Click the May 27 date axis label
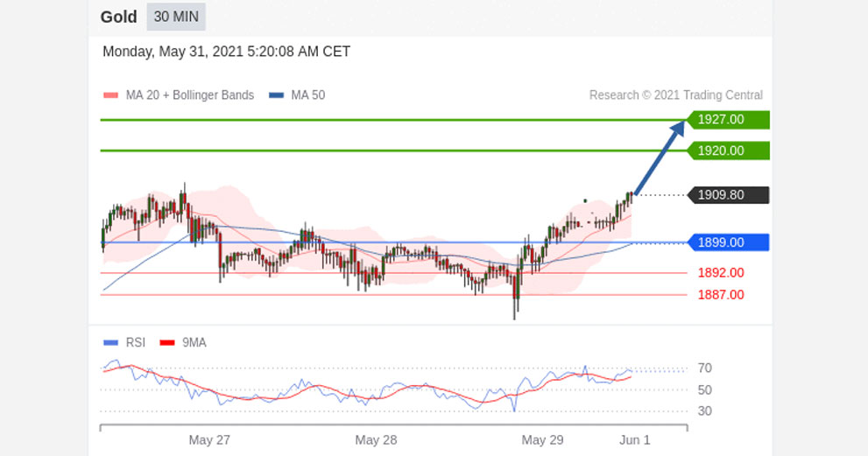The height and width of the screenshot is (456, 868). point(209,440)
